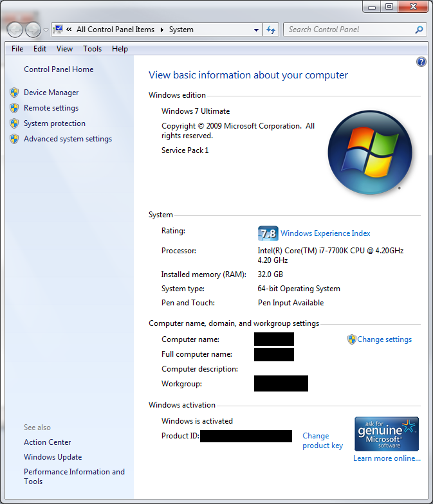
Task: Open the Help menu
Action: click(x=120, y=49)
